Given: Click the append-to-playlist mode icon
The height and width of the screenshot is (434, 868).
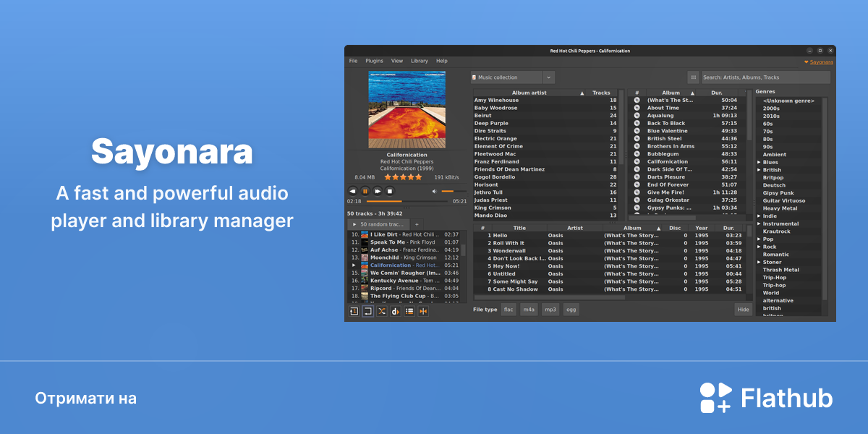Looking at the screenshot, I should 409,311.
